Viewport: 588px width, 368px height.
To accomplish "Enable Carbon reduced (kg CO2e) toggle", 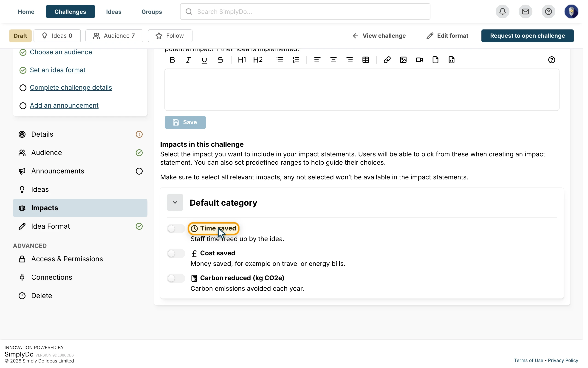I will click(x=176, y=278).
